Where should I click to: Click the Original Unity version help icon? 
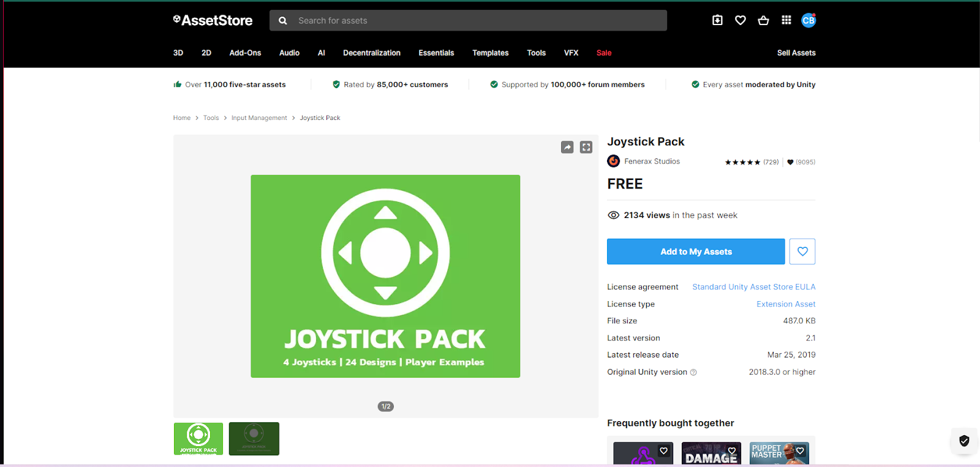(693, 372)
